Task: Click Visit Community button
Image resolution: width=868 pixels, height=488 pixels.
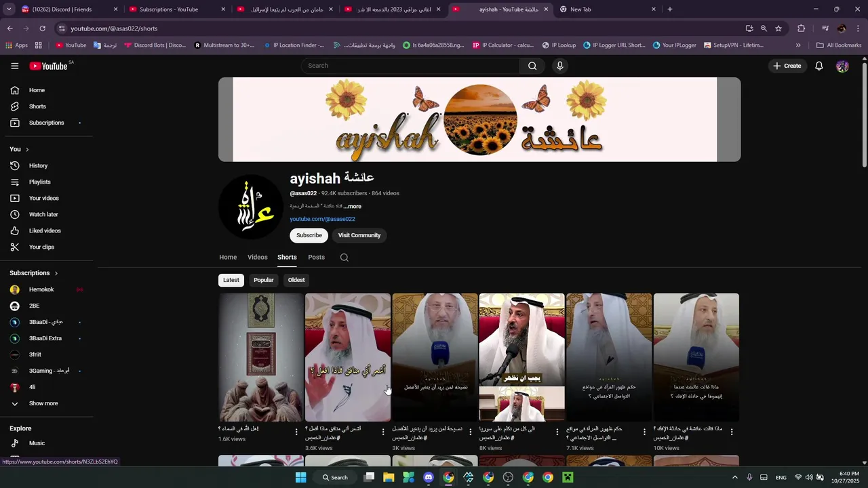Action: tap(359, 235)
